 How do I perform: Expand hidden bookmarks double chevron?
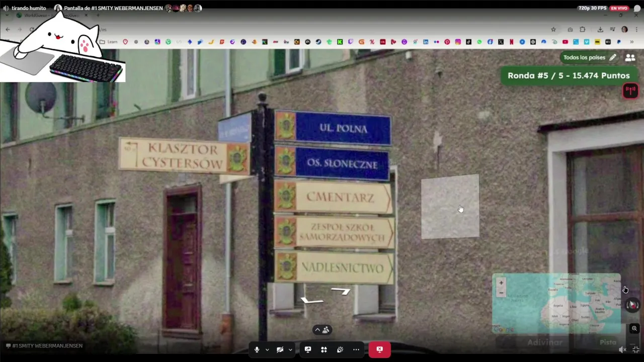631,42
